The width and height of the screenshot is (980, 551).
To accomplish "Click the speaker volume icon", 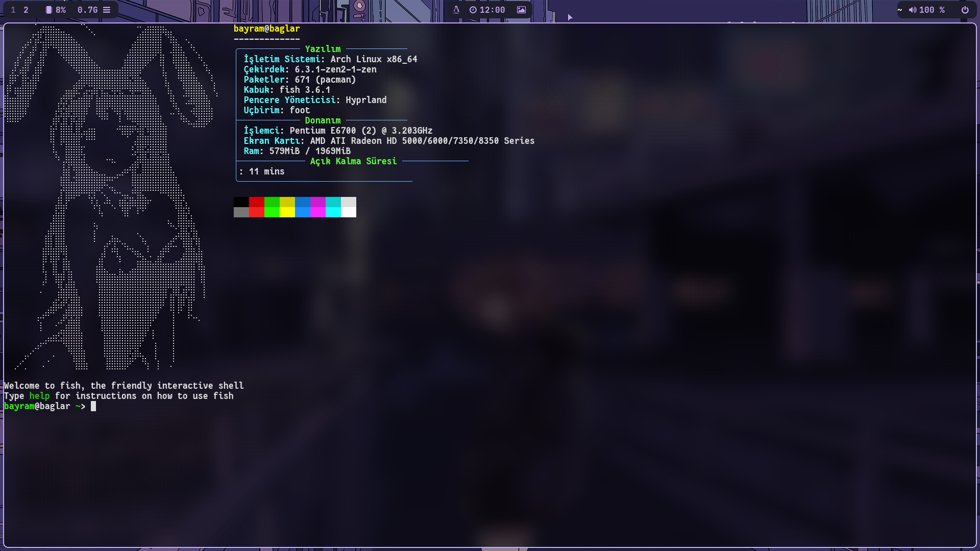I will (913, 10).
